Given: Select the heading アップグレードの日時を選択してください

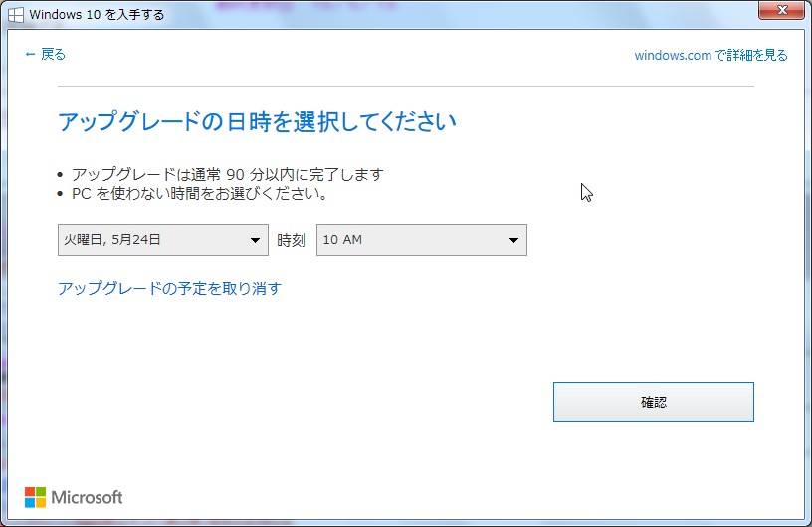Looking at the screenshot, I should [257, 122].
